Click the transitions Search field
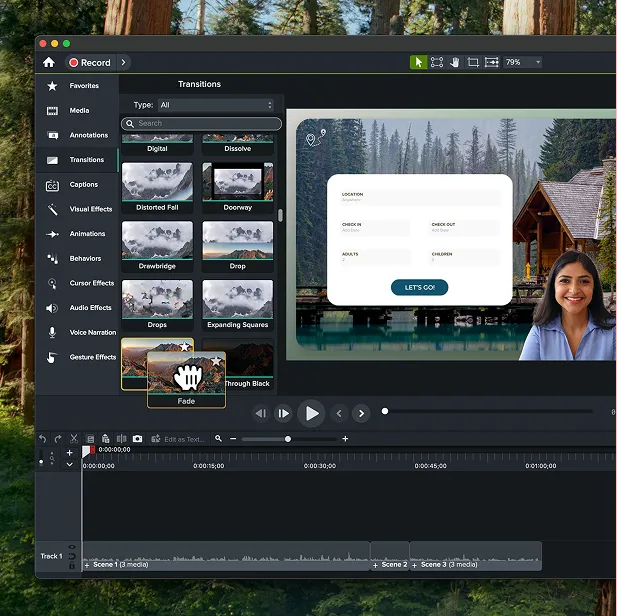The height and width of the screenshot is (616, 617). point(201,124)
